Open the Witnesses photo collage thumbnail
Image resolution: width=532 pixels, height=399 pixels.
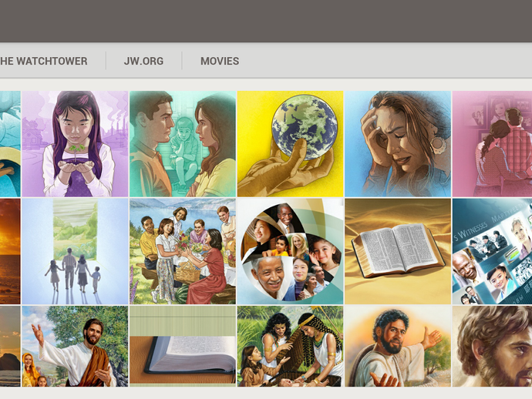[x=493, y=251]
